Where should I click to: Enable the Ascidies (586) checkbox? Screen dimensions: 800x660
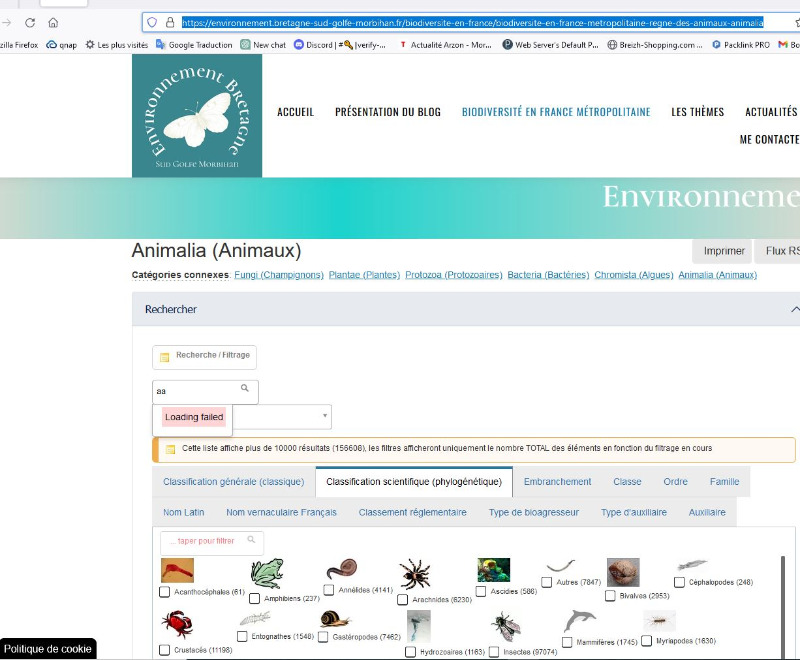click(x=481, y=591)
